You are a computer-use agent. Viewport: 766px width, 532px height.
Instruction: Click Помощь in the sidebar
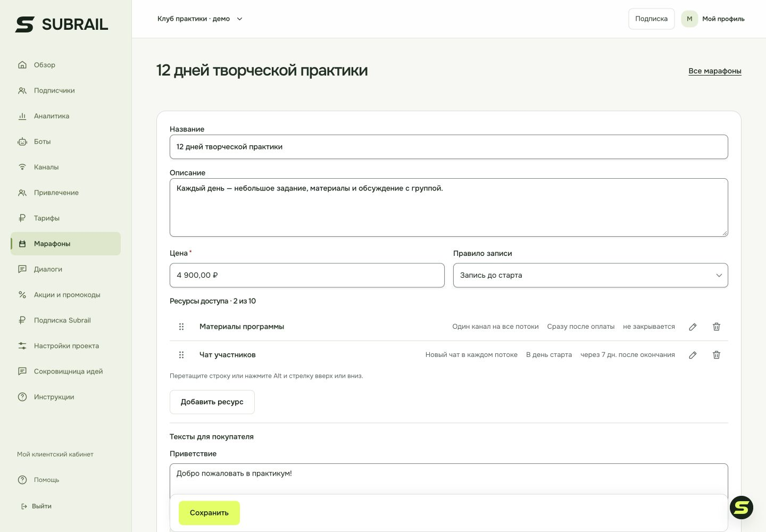coord(65,480)
